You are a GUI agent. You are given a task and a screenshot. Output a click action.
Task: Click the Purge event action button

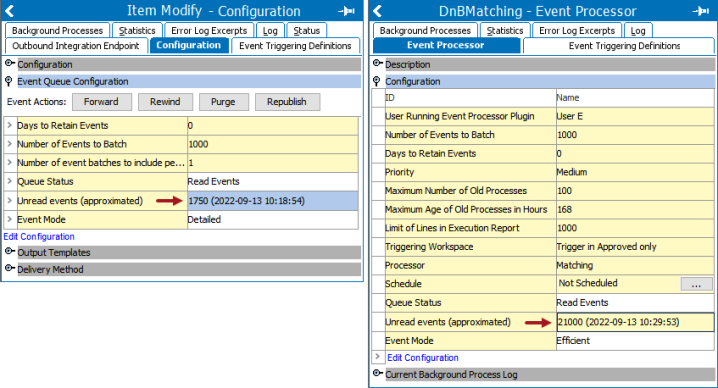pos(223,102)
